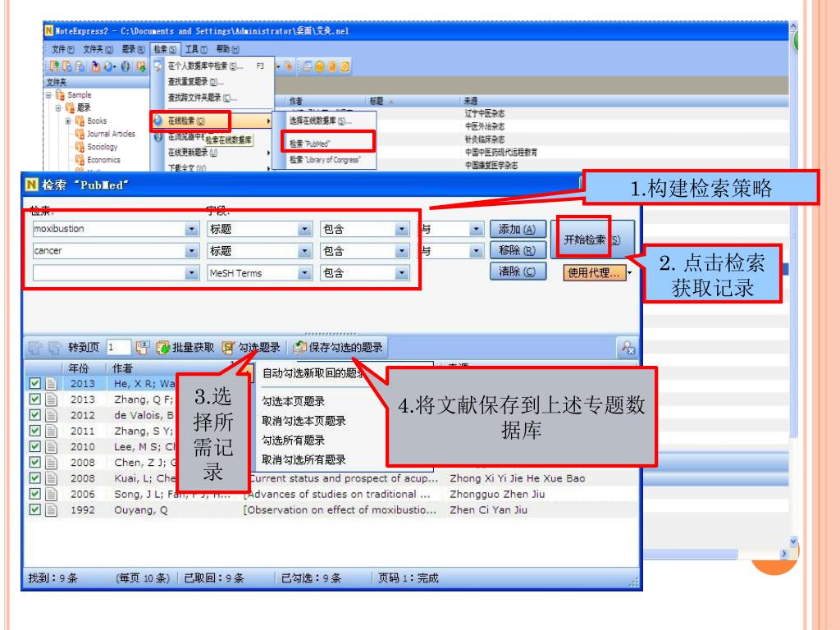Open the cancer search term dropdown arrow
The width and height of the screenshot is (840, 630).
click(x=192, y=251)
